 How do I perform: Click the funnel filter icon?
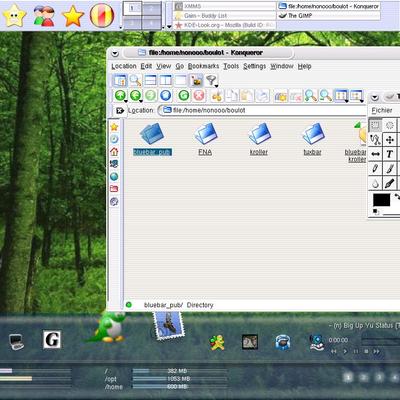click(x=211, y=80)
